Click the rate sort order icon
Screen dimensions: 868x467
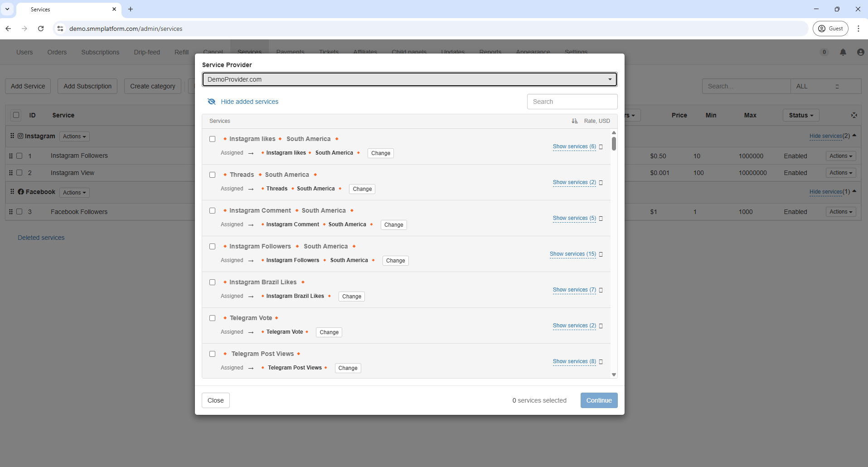574,121
